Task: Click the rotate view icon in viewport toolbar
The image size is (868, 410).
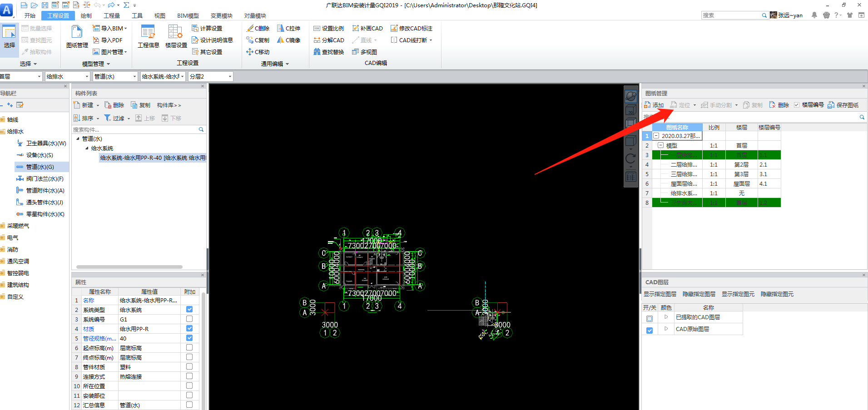Action: pyautogui.click(x=631, y=158)
